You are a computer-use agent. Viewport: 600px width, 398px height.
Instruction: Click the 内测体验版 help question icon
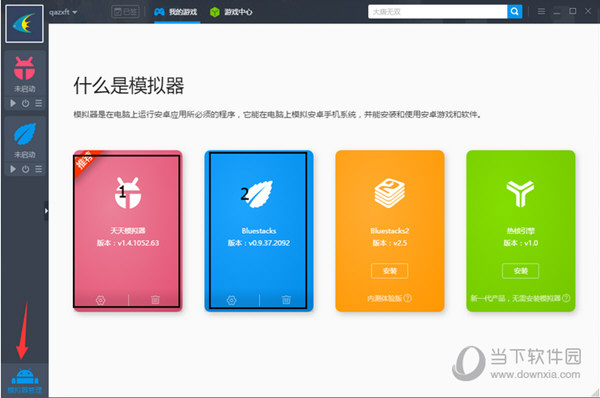point(408,298)
